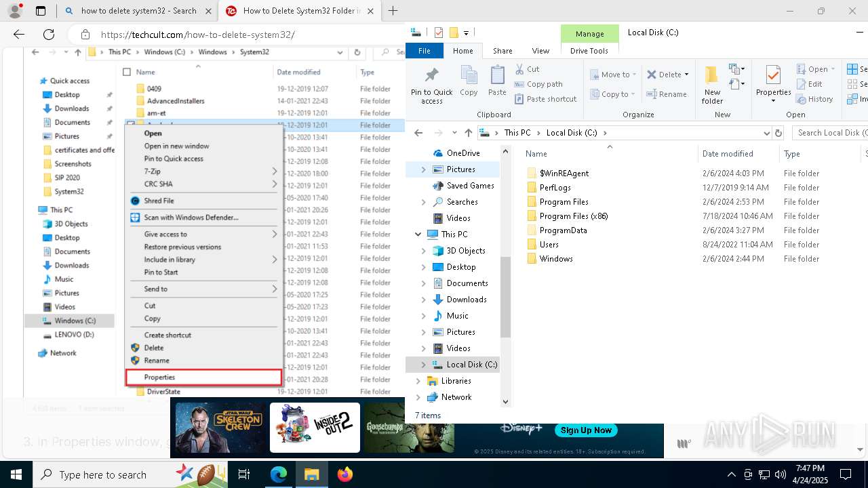Screen dimensions: 868x488
Task: Customize Quick Access Toolbar dropdown arrow
Action: click(466, 33)
